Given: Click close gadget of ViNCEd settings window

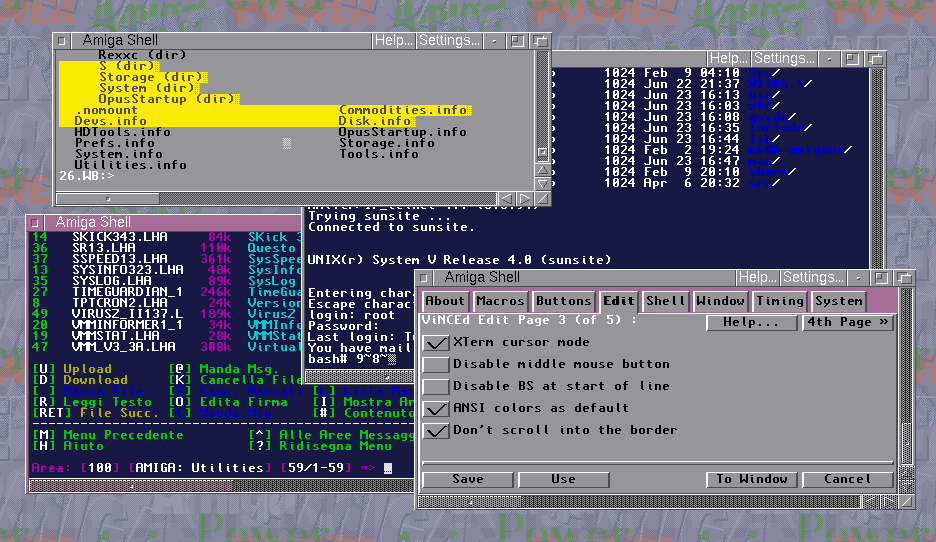Looking at the screenshot, I should pos(423,278).
